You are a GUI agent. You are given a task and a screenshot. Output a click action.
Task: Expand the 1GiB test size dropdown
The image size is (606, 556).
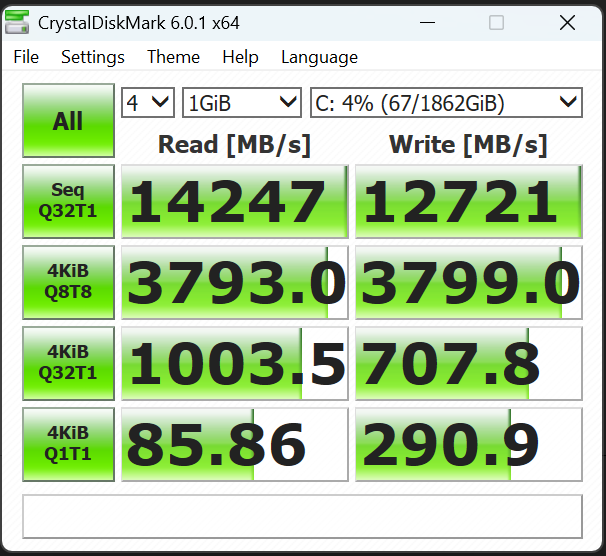point(241,102)
